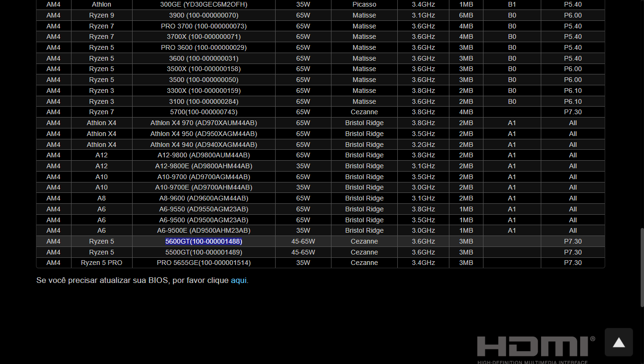Screen dimensions: 644x364
Task: Click cell Athlon X4 970 (AD970XAUM44AB)
Action: (x=204, y=123)
